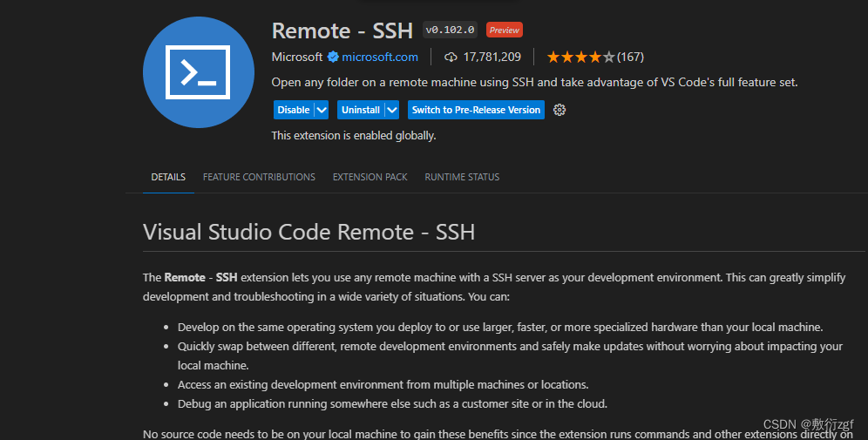Click the line starting 'No source code needs'

498,434
